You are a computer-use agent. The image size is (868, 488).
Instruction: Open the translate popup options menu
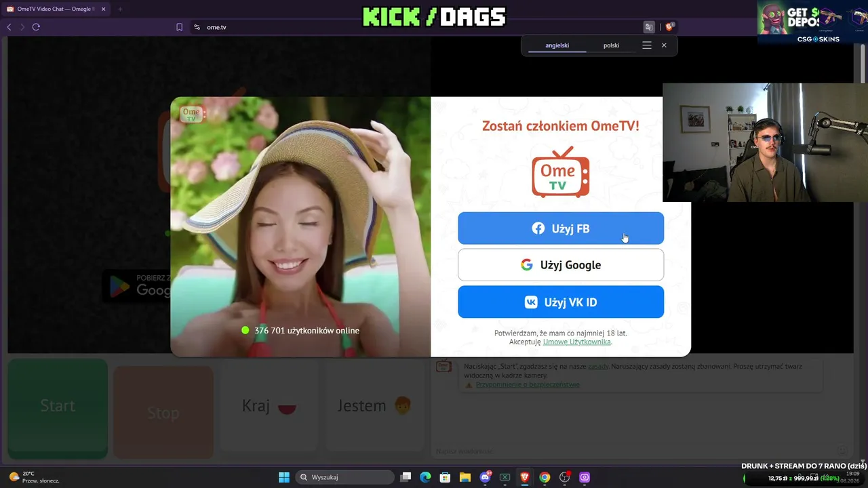(647, 45)
